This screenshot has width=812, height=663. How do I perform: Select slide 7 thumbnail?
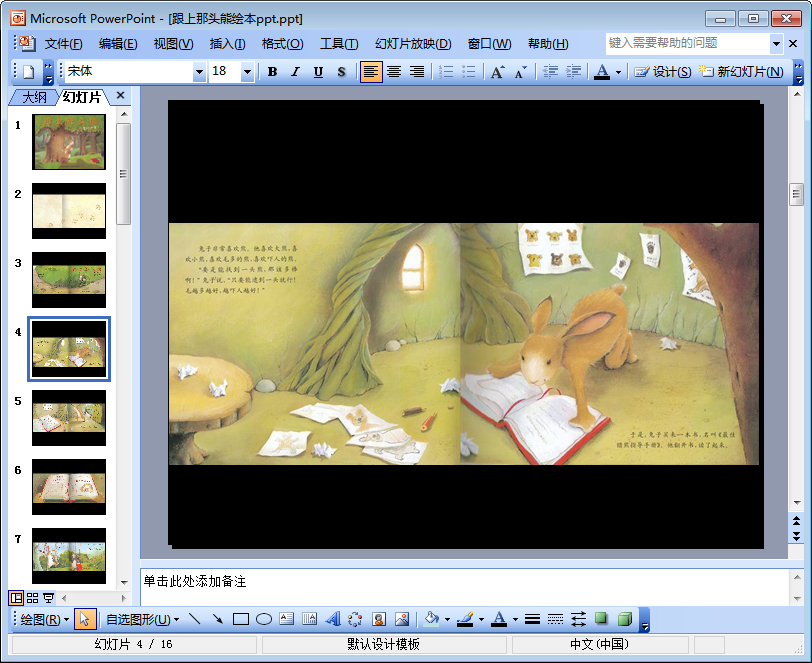pyautogui.click(x=69, y=556)
